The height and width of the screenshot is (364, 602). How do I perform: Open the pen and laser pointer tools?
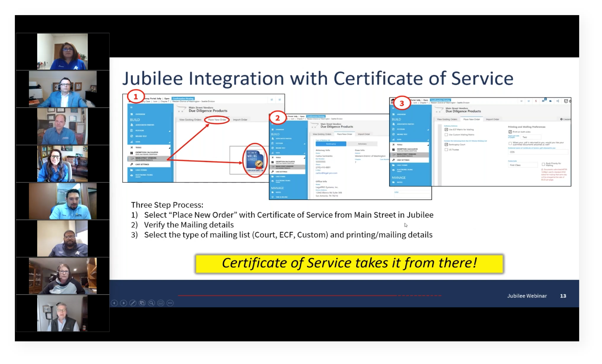[x=133, y=303]
